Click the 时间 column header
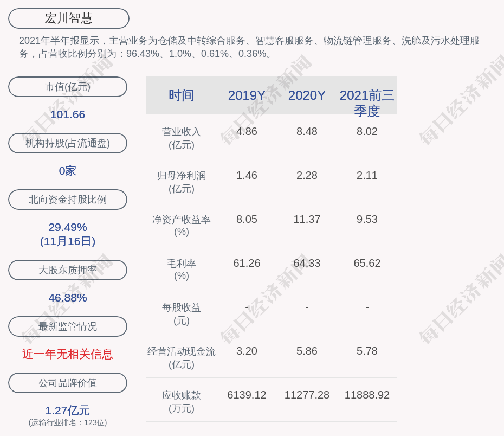Screen dimensions: 504x436 point(182,95)
